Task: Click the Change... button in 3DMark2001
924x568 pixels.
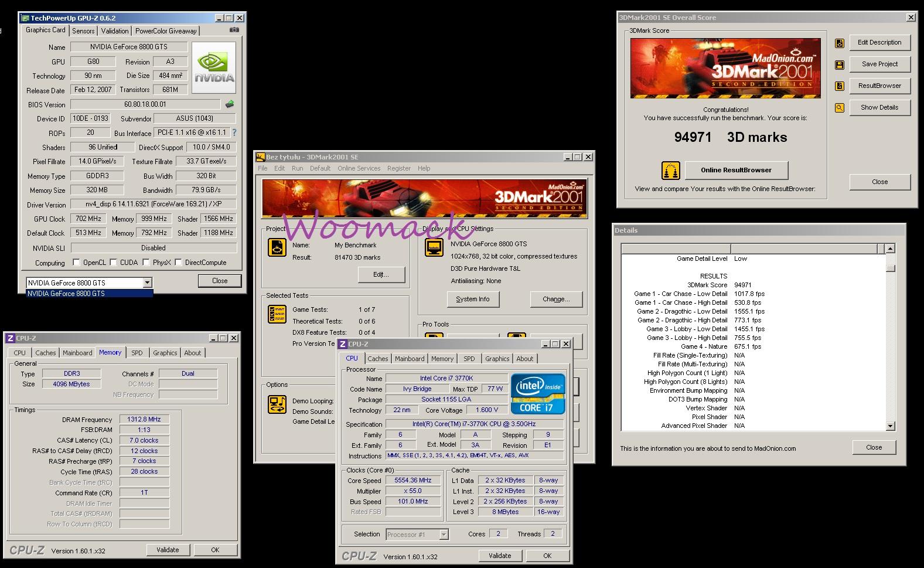Action: [556, 299]
